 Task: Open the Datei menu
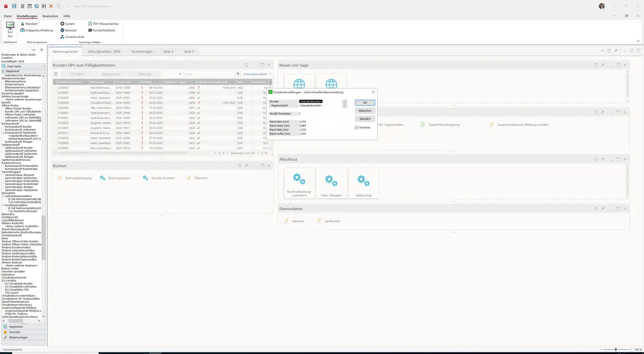[8, 16]
